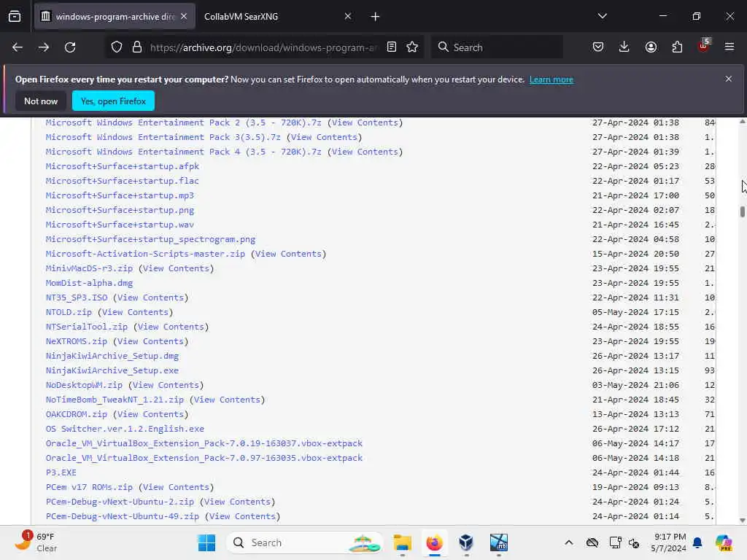Close the CollabVM SearXNG tab
Image resolution: width=747 pixels, height=560 pixels.
pyautogui.click(x=348, y=16)
